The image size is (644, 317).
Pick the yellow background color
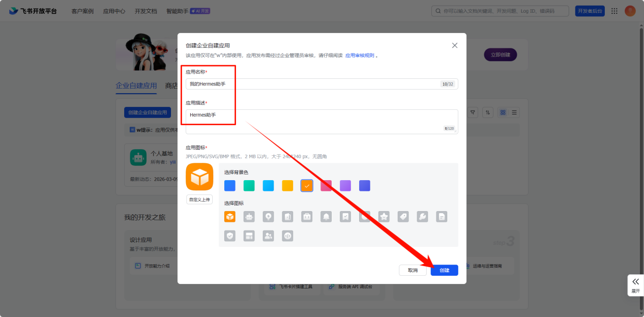[x=288, y=186]
